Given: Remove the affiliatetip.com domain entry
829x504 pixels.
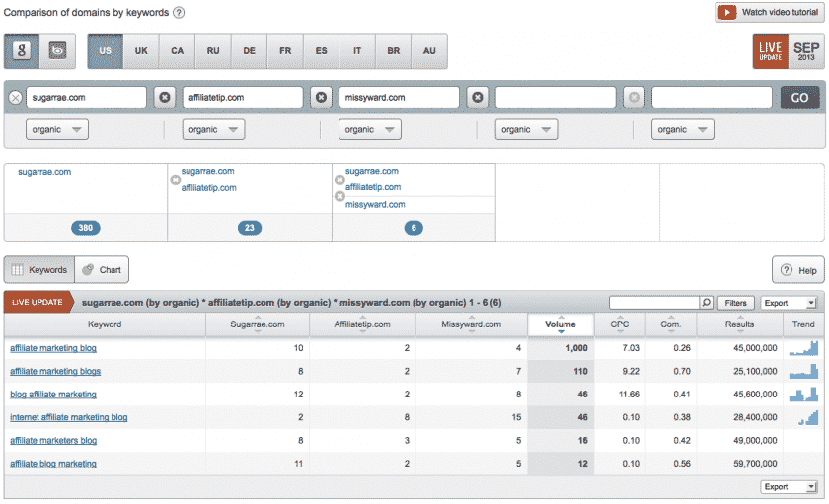Looking at the screenshot, I should pyautogui.click(x=165, y=98).
